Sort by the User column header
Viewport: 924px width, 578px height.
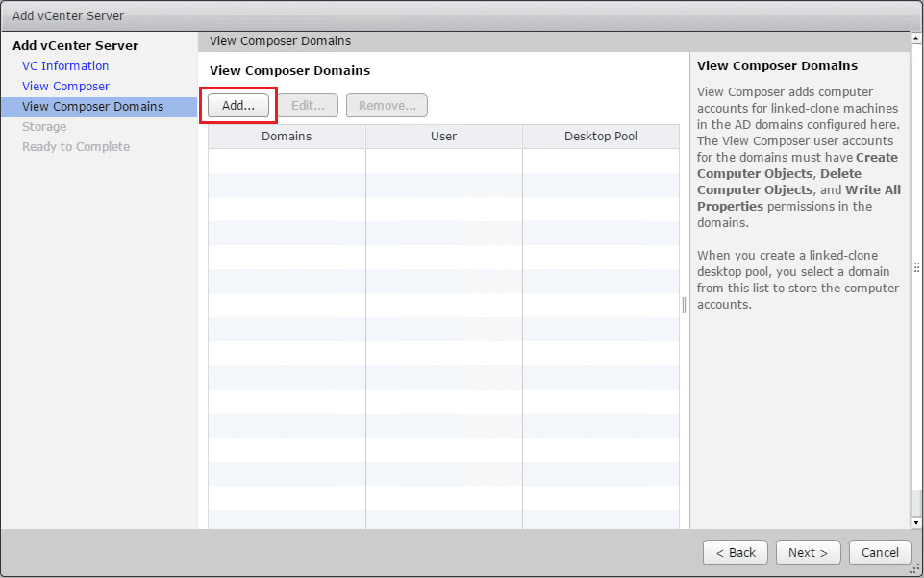point(444,137)
